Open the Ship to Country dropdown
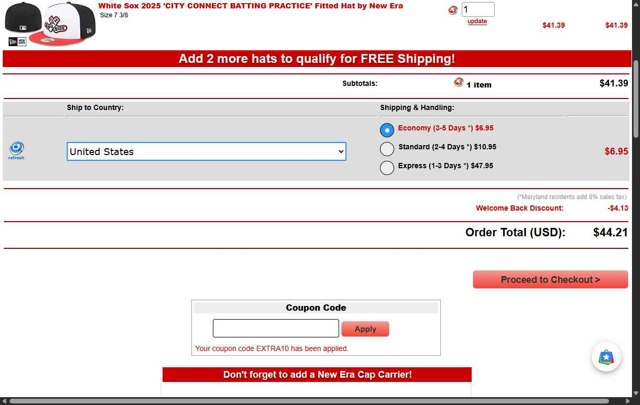 [207, 151]
